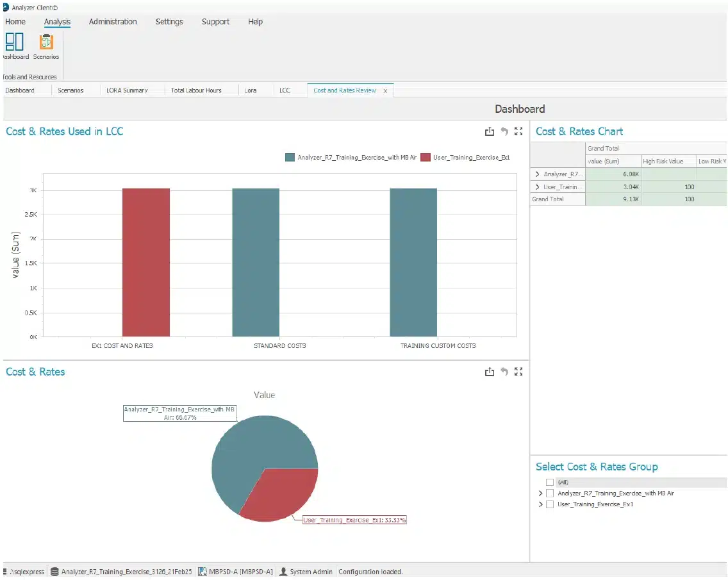
Task: Check the Analyzer_R7_Training_Exercise_with MB Air checkbox
Action: click(550, 493)
